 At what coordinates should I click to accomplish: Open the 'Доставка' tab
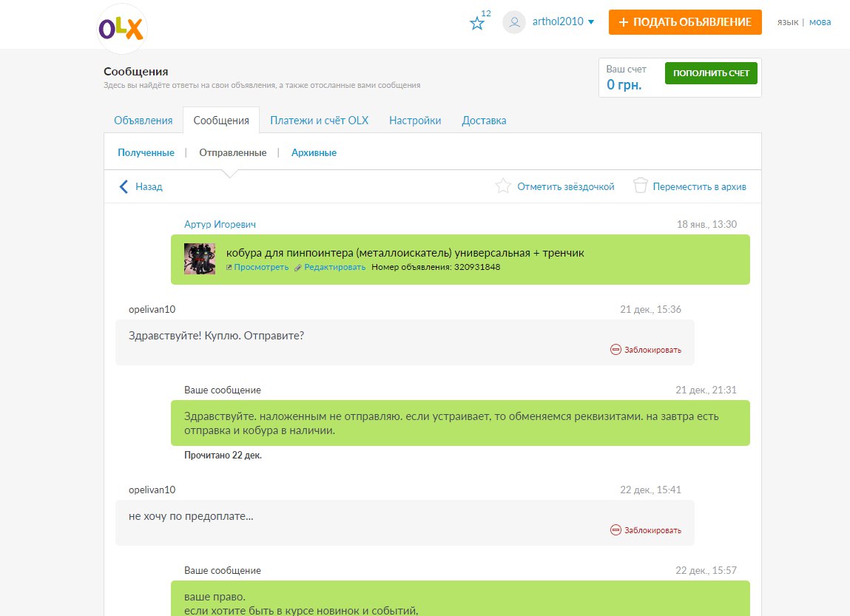coord(484,121)
